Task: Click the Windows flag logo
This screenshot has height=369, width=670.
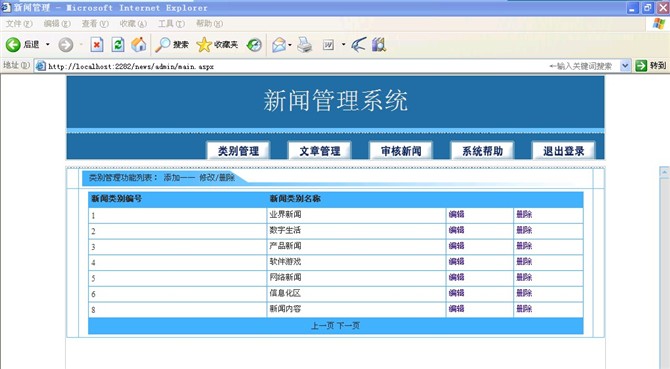Action: point(658,23)
